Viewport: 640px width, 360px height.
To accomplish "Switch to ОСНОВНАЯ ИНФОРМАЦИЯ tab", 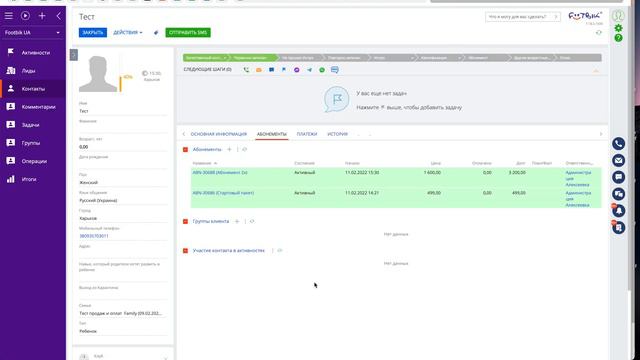I will click(219, 134).
